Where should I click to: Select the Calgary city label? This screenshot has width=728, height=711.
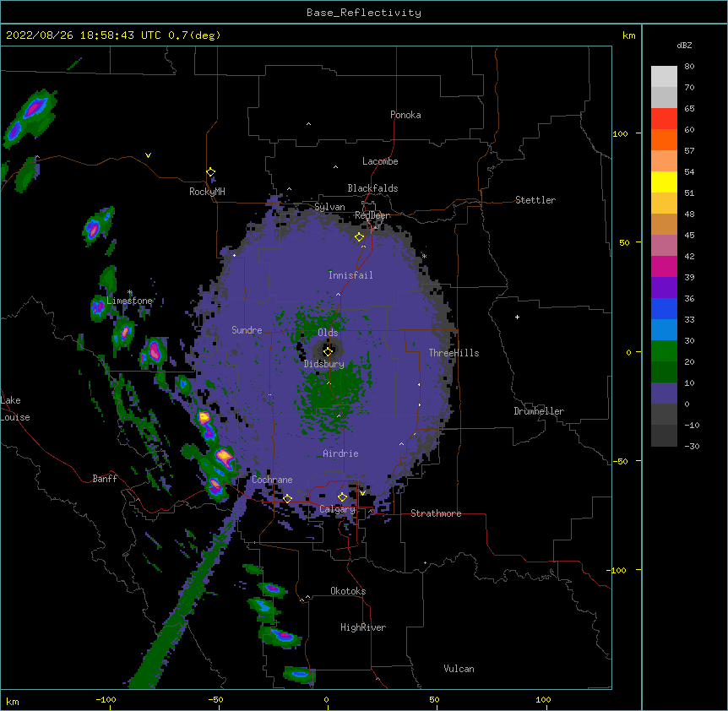[337, 509]
